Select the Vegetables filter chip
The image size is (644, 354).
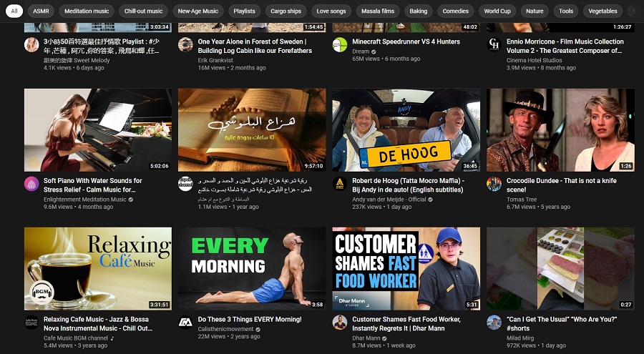603,11
